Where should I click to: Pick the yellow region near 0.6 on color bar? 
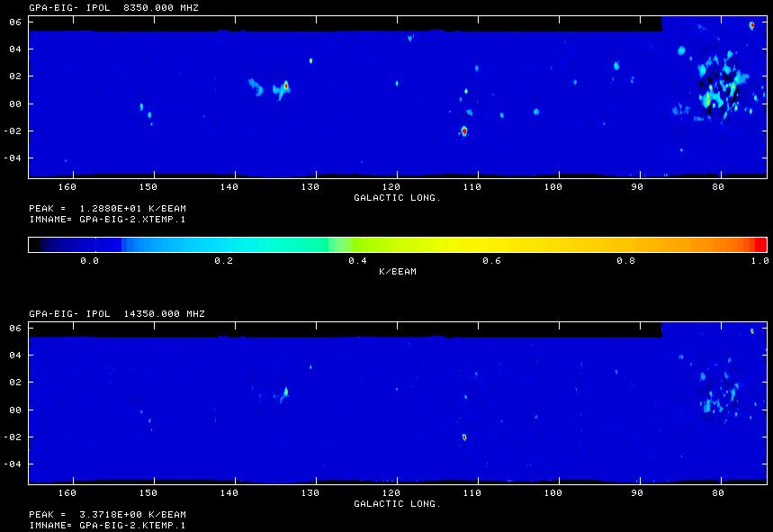490,244
